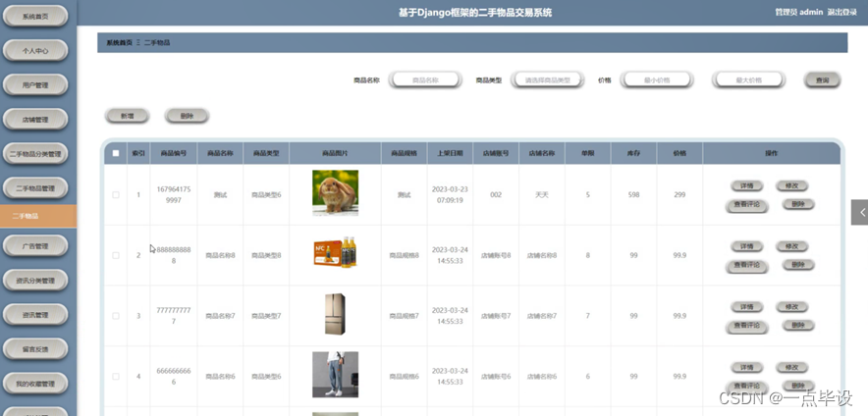Click 退出登录 to log out
This screenshot has width=868, height=416.
click(842, 12)
